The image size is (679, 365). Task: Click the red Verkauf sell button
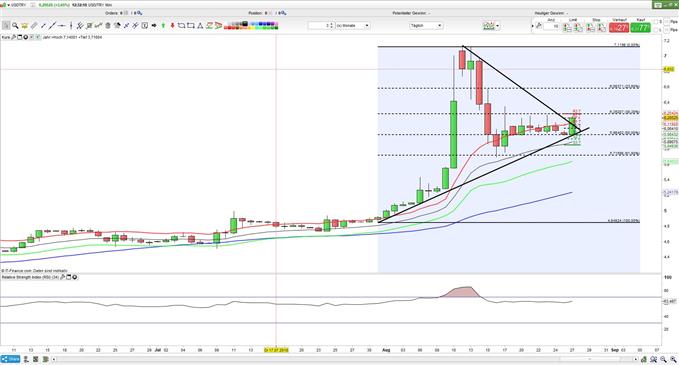coord(619,27)
